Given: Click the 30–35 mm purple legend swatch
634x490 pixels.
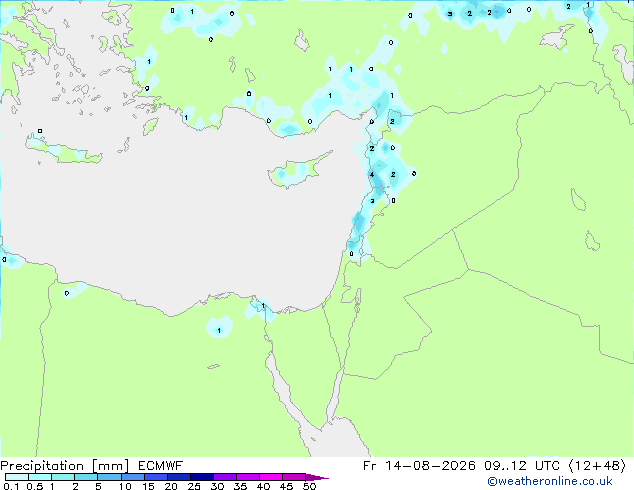Looking at the screenshot, I should pos(224,477).
